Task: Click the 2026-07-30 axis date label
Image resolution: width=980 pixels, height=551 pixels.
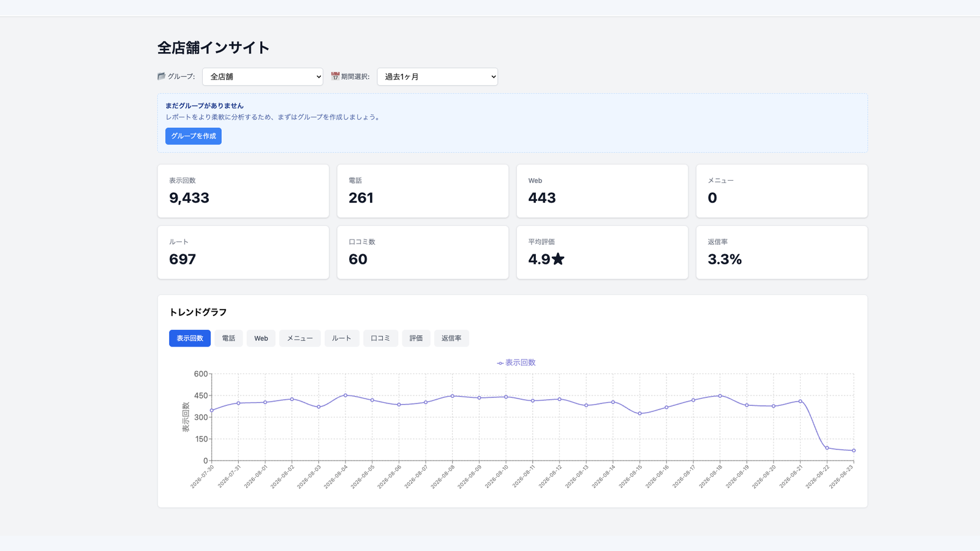Action: tap(203, 476)
